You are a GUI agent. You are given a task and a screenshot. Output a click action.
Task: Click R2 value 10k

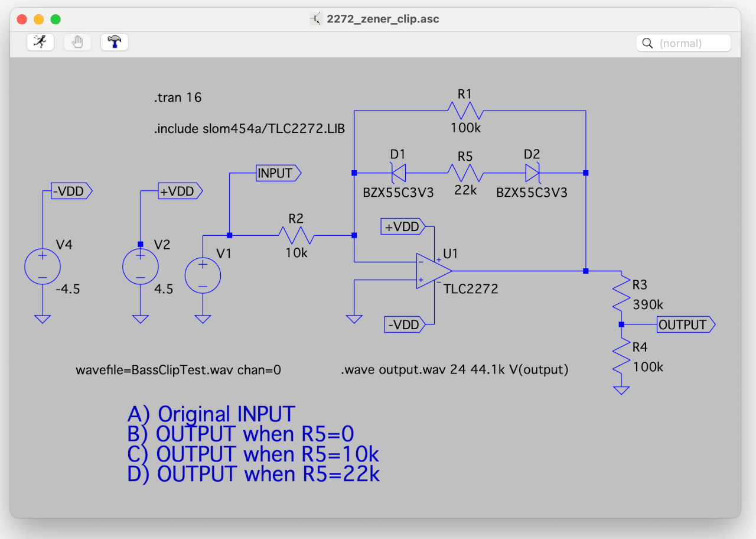click(296, 253)
